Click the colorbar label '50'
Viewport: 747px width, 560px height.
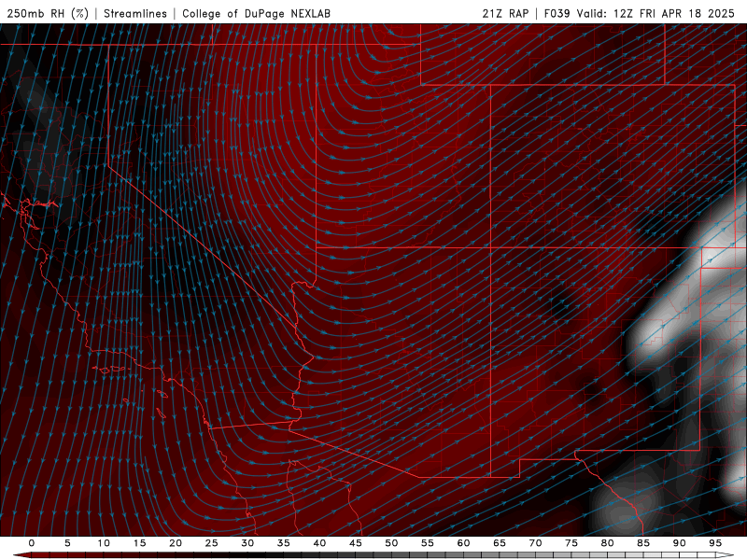pos(391,543)
